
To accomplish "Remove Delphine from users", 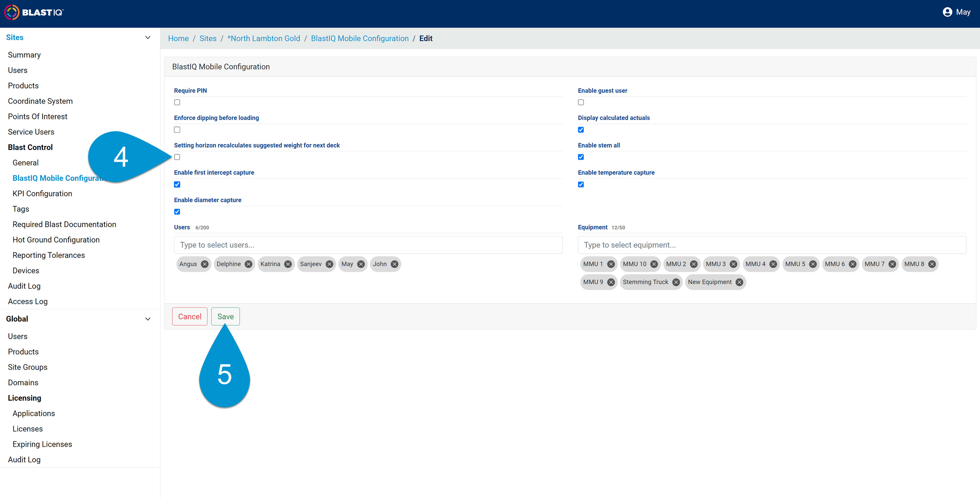I will coord(248,264).
